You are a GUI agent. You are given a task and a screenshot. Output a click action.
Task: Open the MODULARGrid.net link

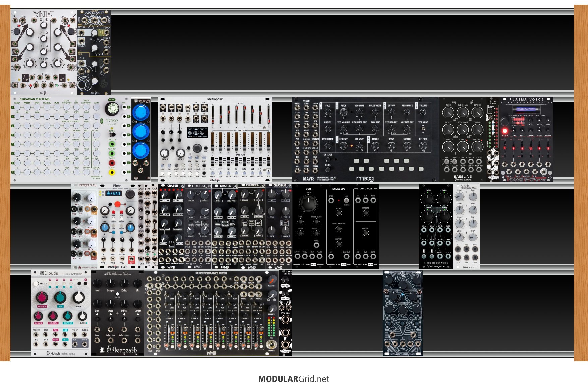point(294,379)
